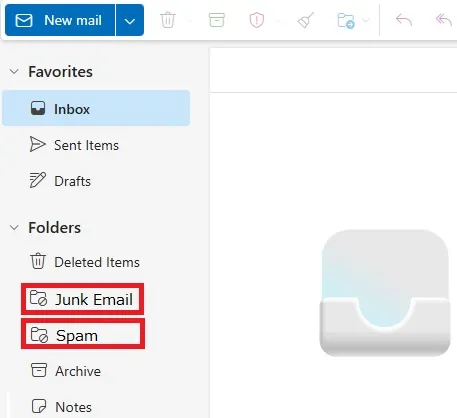This screenshot has width=457, height=418.
Task: Select the Junk Email folder
Action: point(82,299)
